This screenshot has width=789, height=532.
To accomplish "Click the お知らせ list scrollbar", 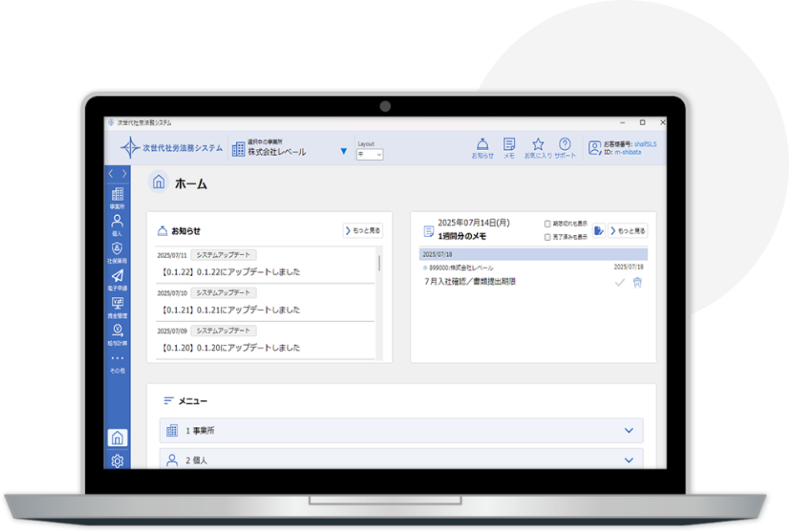I will (379, 263).
